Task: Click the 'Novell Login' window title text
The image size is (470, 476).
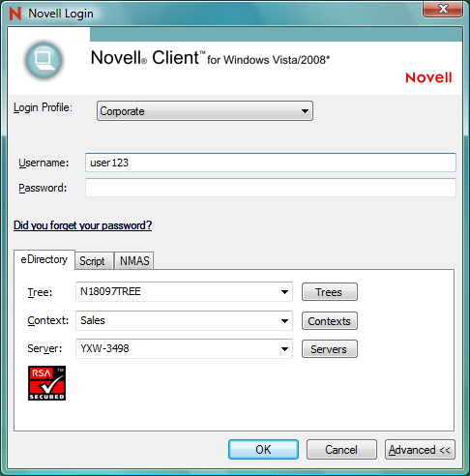Action: pos(61,14)
